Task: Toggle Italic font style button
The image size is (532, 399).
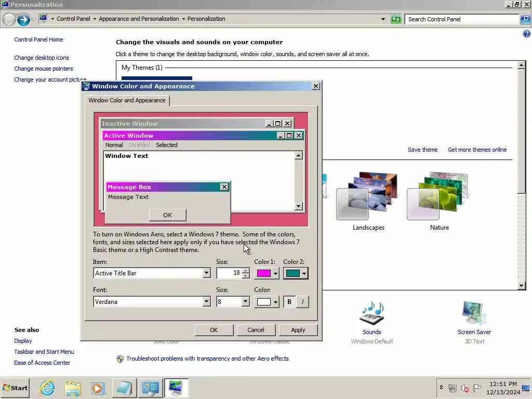Action: point(303,302)
